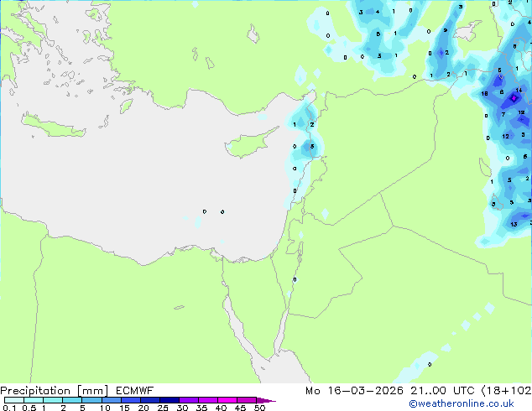Viewport: 532px width, 411px height.
Task: Click the island of Crete on the map
Action: tap(53, 126)
